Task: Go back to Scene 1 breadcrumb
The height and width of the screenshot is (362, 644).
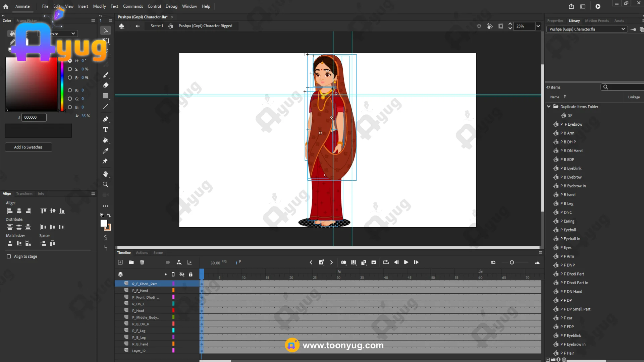Action: (157, 26)
